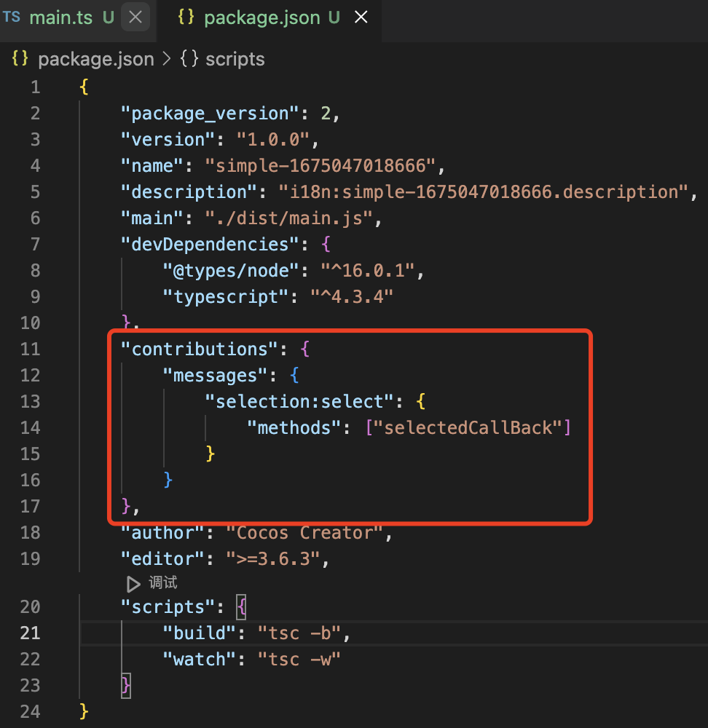The height and width of the screenshot is (728, 708).
Task: Click the closing brace on line 24
Action: click(84, 712)
